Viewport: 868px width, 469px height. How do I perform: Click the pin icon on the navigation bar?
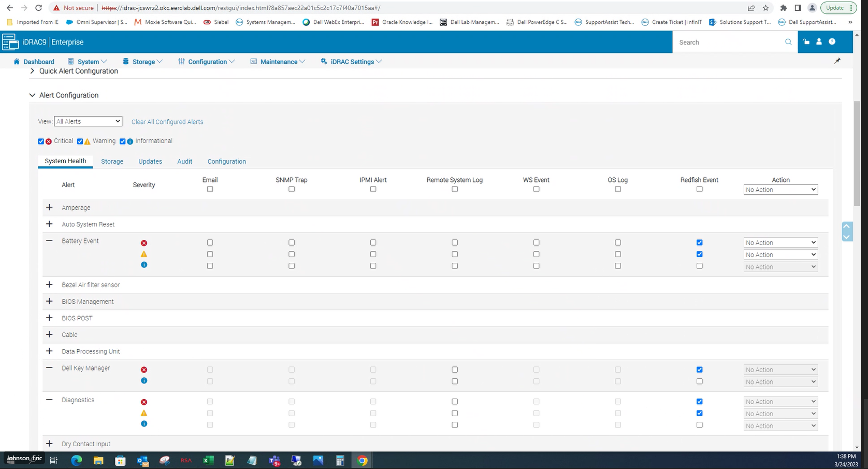837,61
